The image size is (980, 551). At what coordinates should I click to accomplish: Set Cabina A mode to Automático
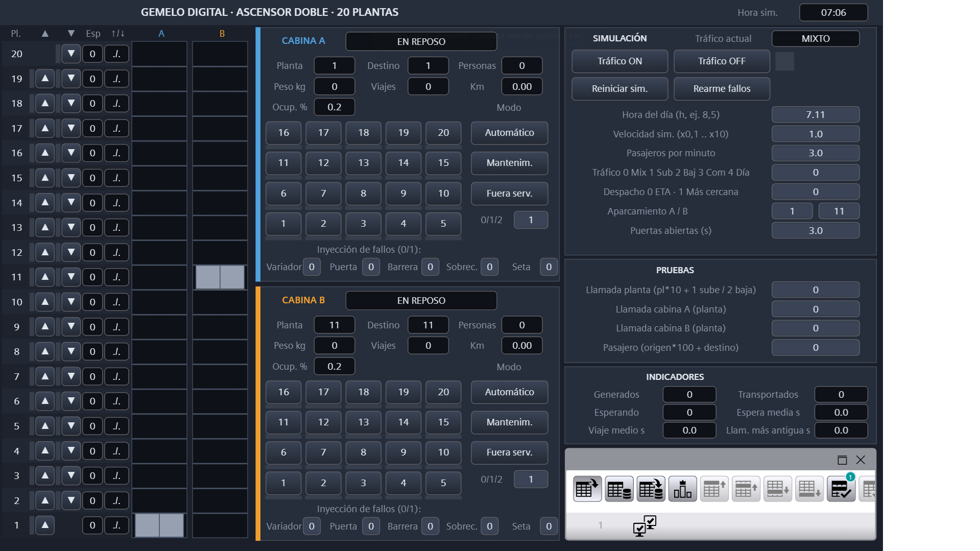pos(509,133)
